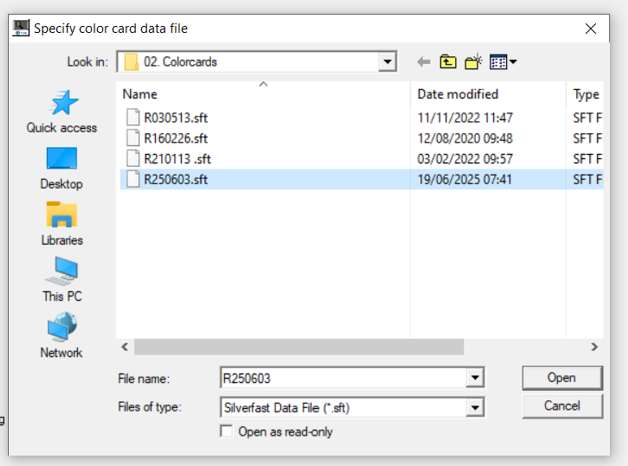Sort files by Name column

click(264, 94)
